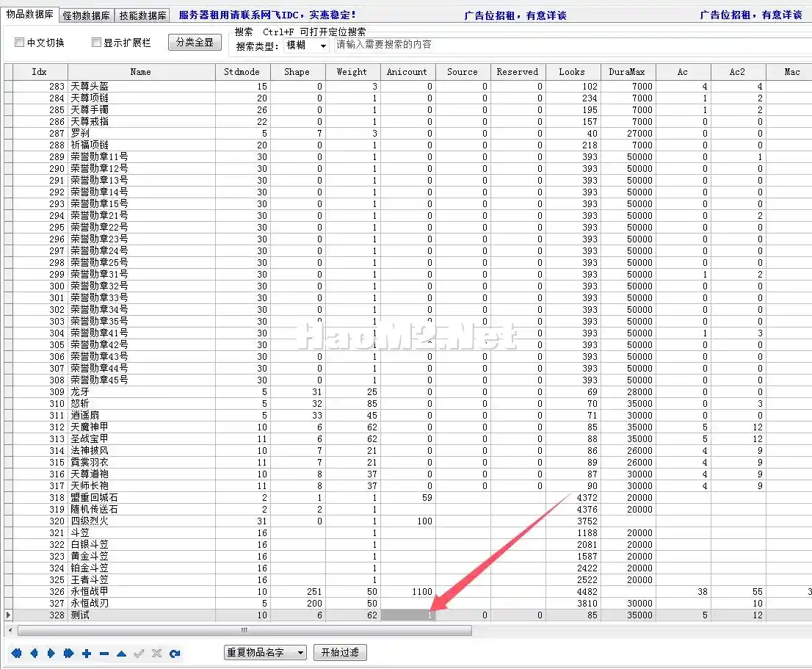Enable 显示扩展栏 checkbox
The width and height of the screenshot is (812, 669).
95,43
